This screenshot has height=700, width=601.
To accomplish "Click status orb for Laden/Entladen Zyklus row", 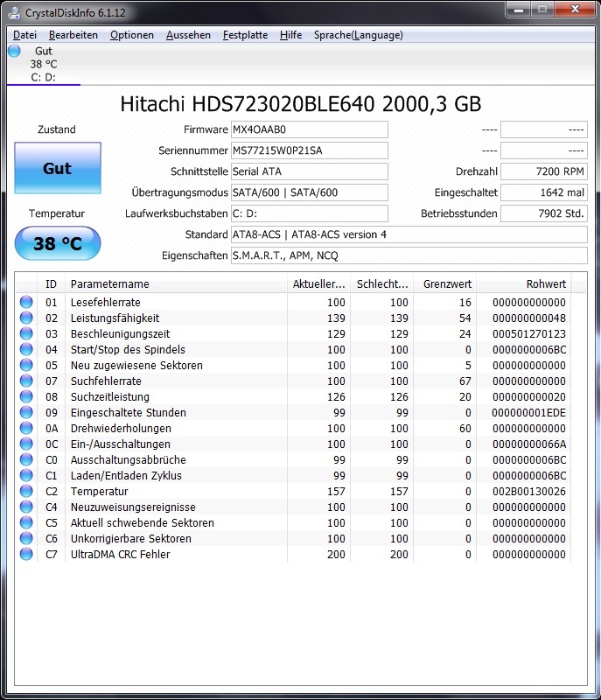I will tap(26, 475).
